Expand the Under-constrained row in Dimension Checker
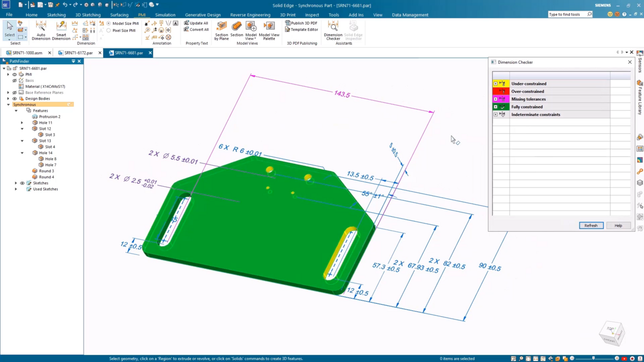Screen dimensions: 644x362 (495, 84)
